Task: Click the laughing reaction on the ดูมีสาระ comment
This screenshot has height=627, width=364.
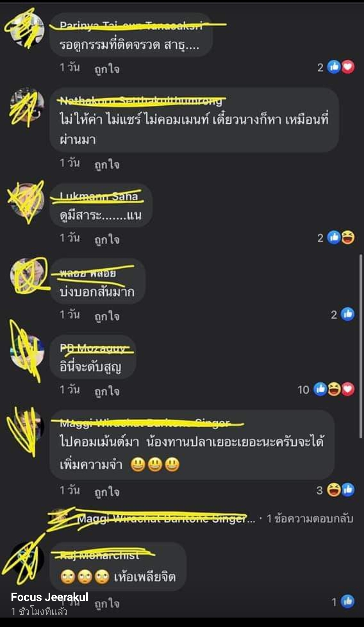Action: (x=348, y=237)
